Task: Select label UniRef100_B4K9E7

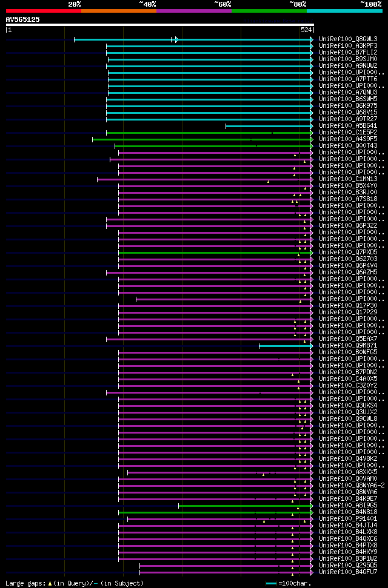Action: tap(348, 499)
